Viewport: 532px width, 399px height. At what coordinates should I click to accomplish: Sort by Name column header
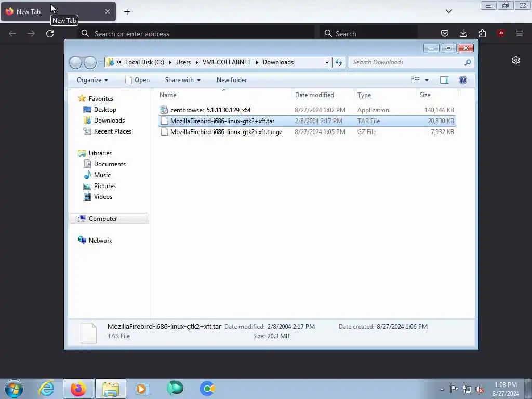click(224, 95)
